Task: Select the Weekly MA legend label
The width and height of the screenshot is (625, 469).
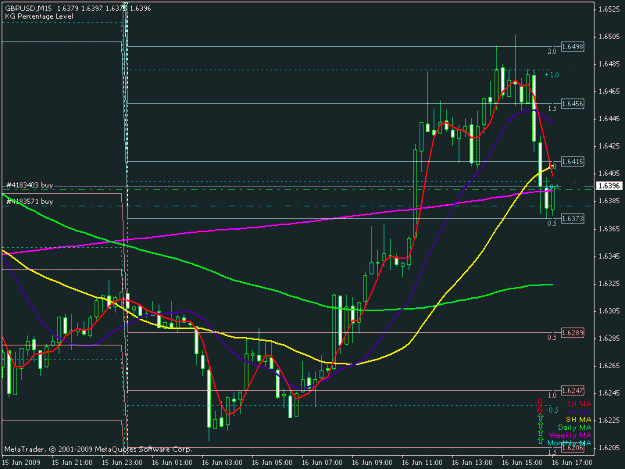Action: point(570,435)
